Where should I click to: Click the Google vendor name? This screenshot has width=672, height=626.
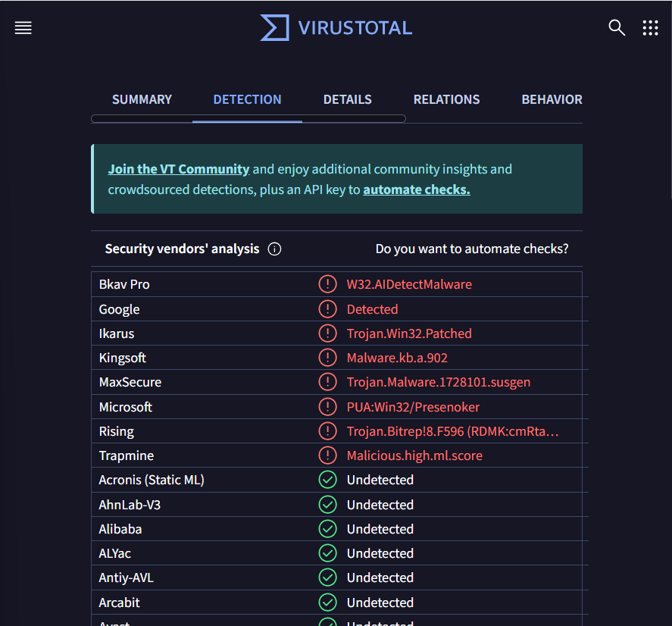(119, 309)
